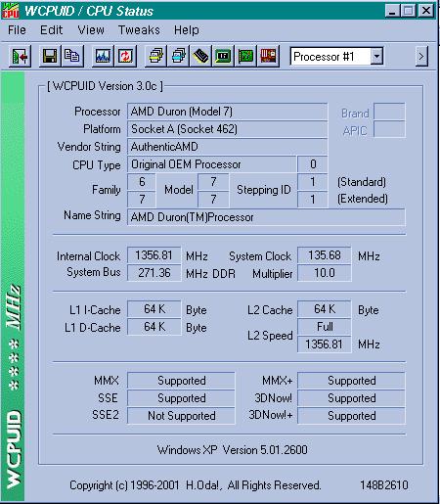Image resolution: width=440 pixels, height=504 pixels.
Task: Click the toolbar overflow chevron arrow
Action: [421, 57]
